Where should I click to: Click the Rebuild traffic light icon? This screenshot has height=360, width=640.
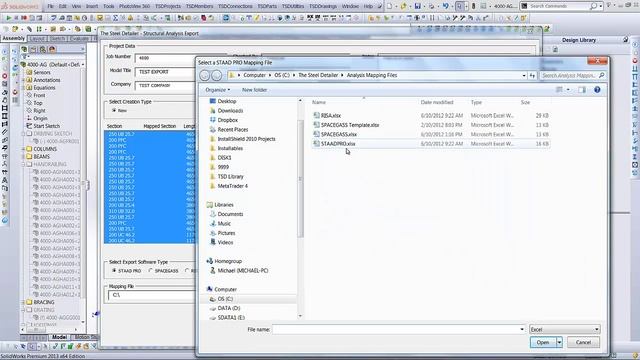pos(473,6)
